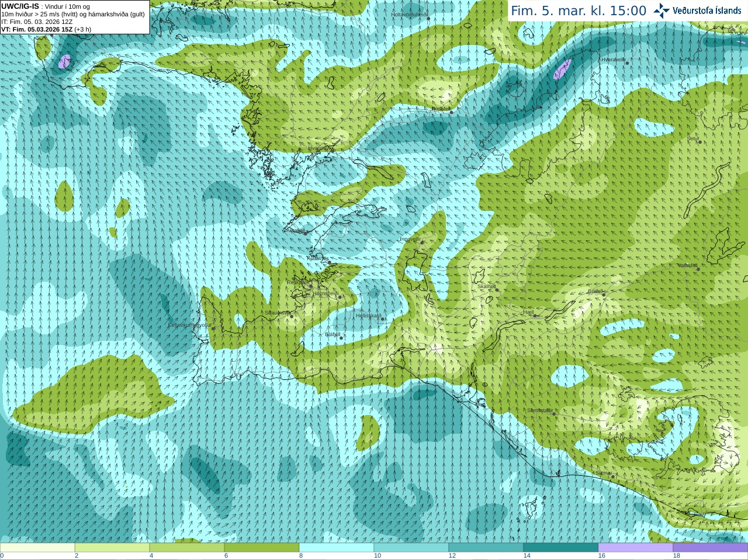This screenshot has width=748, height=560.
Task: Select the Kjalarnes station label
Action: 318,259
